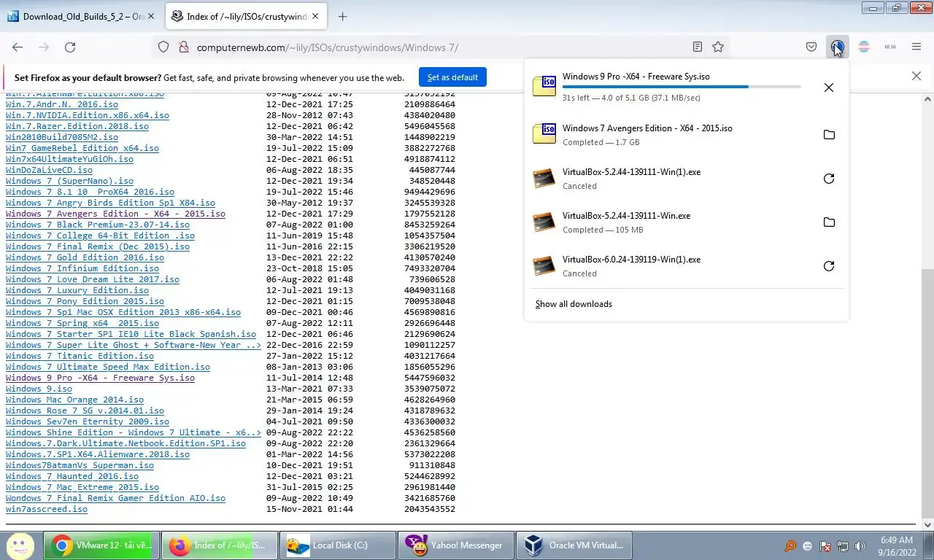The width and height of the screenshot is (934, 560).
Task: Click win7asscreed.iso link
Action: coord(47,509)
